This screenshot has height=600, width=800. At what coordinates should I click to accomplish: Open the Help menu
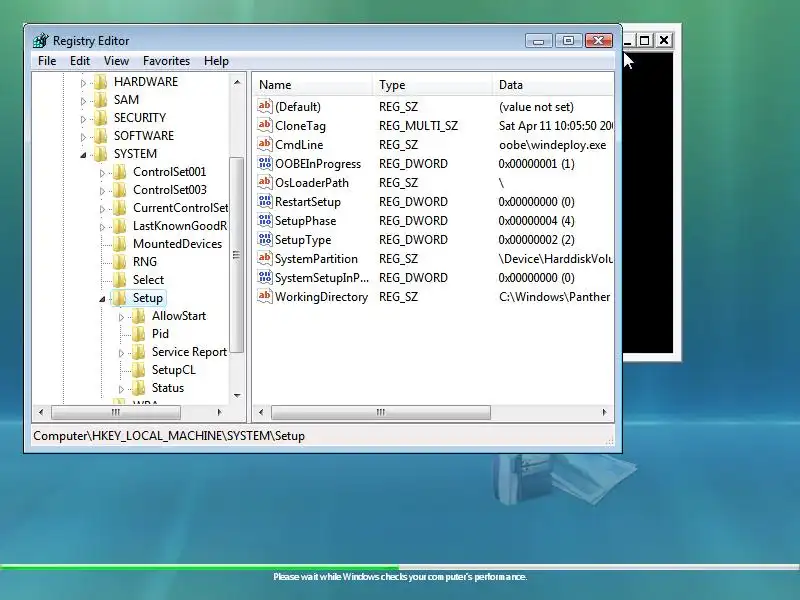[x=216, y=61]
